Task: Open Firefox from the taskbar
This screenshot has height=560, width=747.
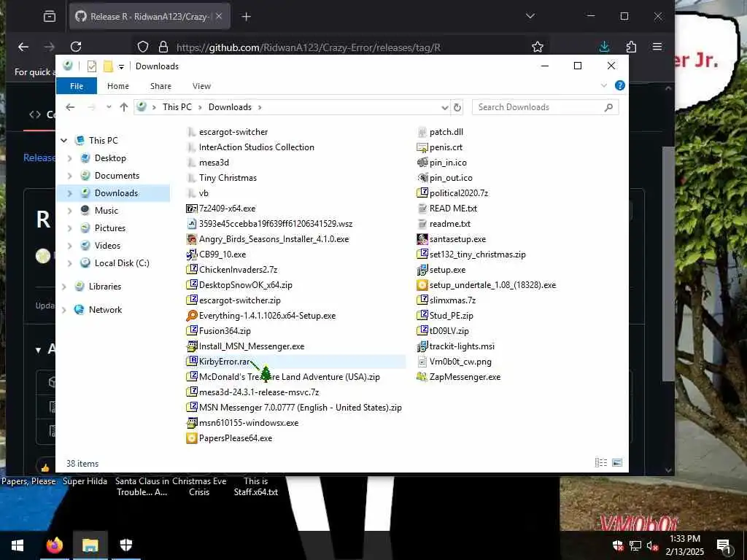Action: point(54,545)
